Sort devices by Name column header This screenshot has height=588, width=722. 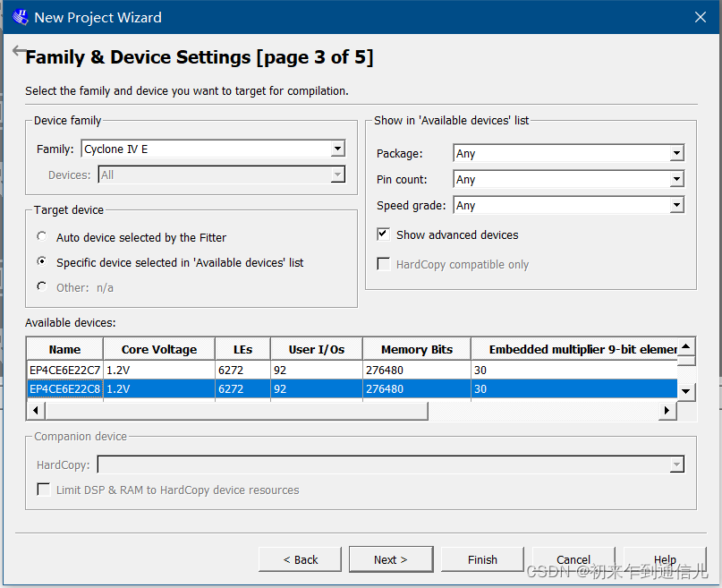click(x=64, y=349)
